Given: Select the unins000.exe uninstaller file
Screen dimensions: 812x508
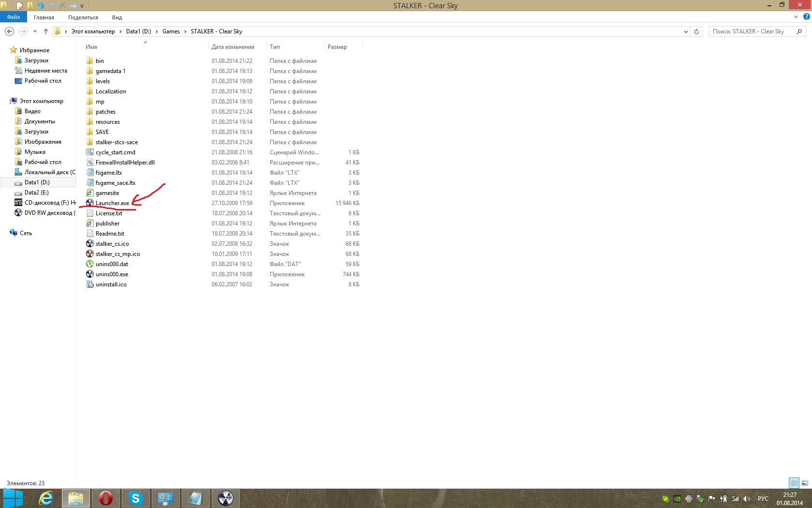Looking at the screenshot, I should pyautogui.click(x=112, y=274).
